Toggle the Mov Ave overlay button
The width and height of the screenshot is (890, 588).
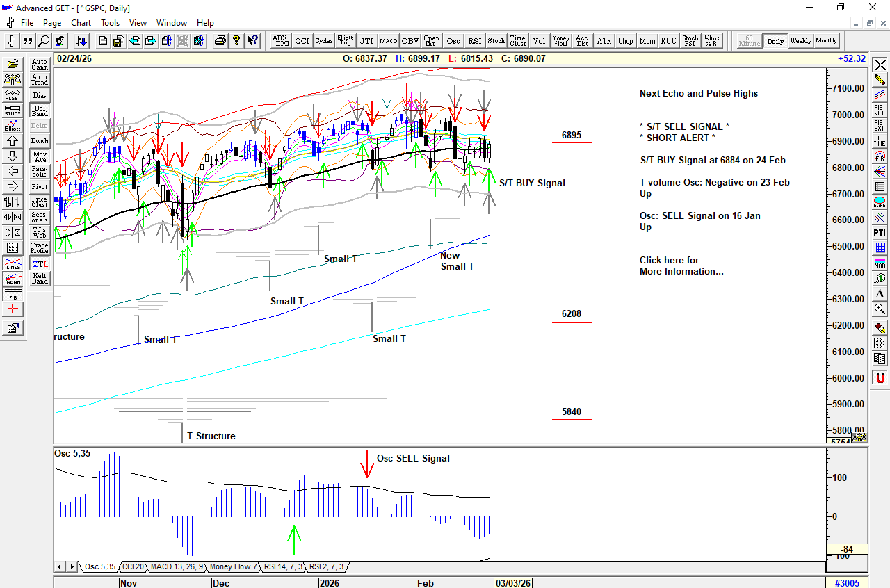point(40,156)
